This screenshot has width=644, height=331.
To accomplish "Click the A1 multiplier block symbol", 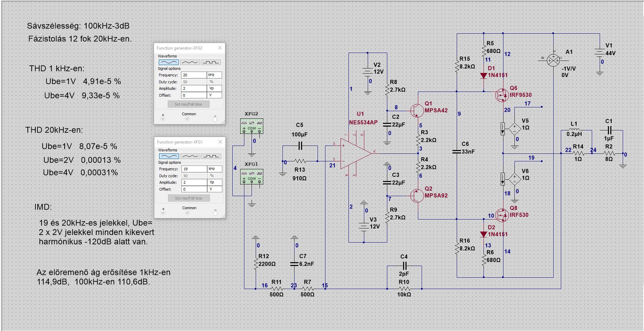I will 553,60.
